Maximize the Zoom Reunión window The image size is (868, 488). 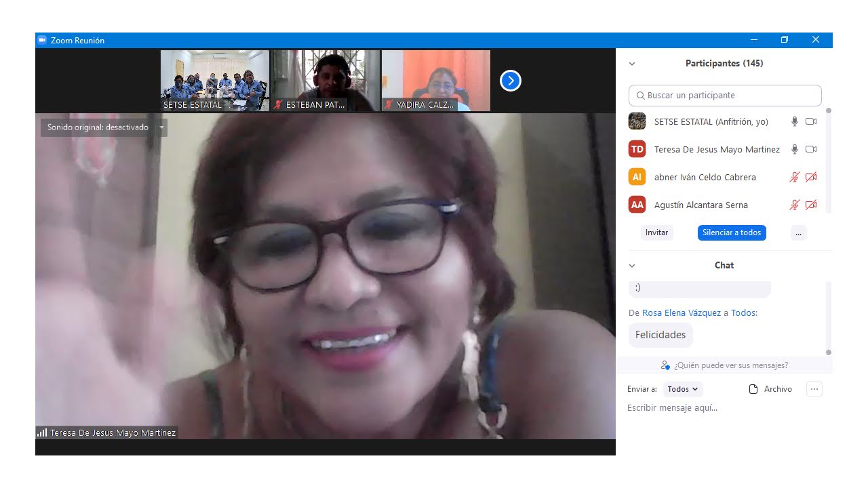click(785, 40)
